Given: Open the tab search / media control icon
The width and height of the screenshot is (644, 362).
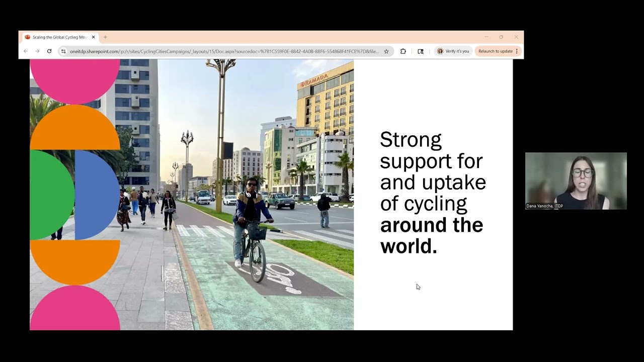Looking at the screenshot, I should pyautogui.click(x=421, y=51).
